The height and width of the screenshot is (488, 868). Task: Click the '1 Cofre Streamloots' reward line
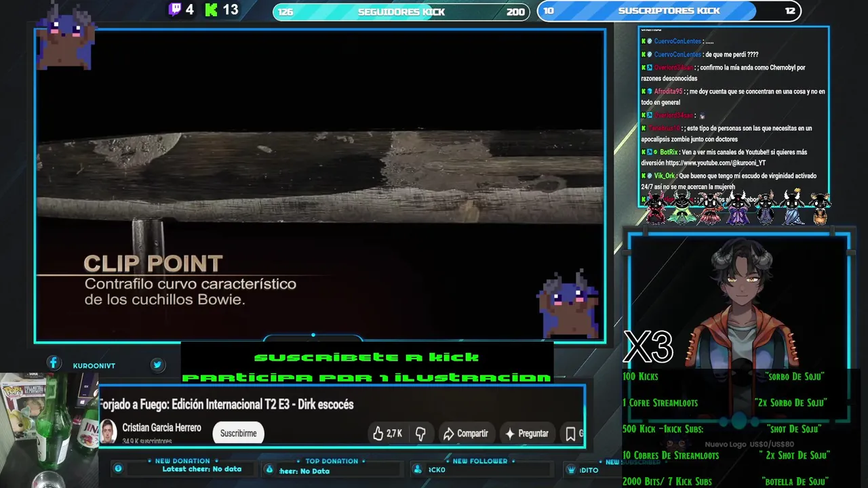point(660,403)
